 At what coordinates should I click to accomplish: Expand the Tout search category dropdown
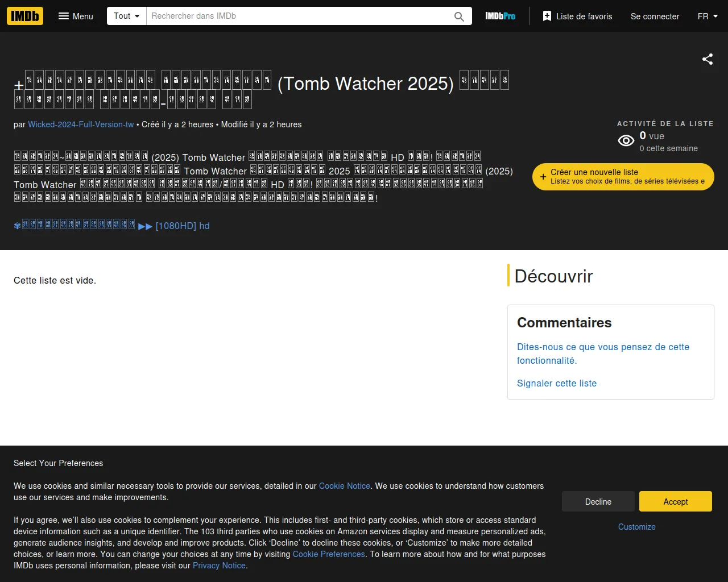(126, 16)
